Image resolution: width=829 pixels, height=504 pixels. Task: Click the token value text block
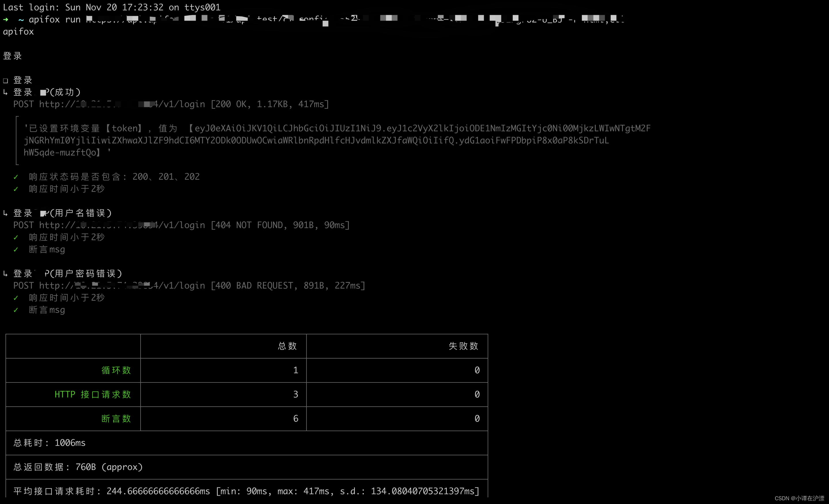pyautogui.click(x=316, y=140)
